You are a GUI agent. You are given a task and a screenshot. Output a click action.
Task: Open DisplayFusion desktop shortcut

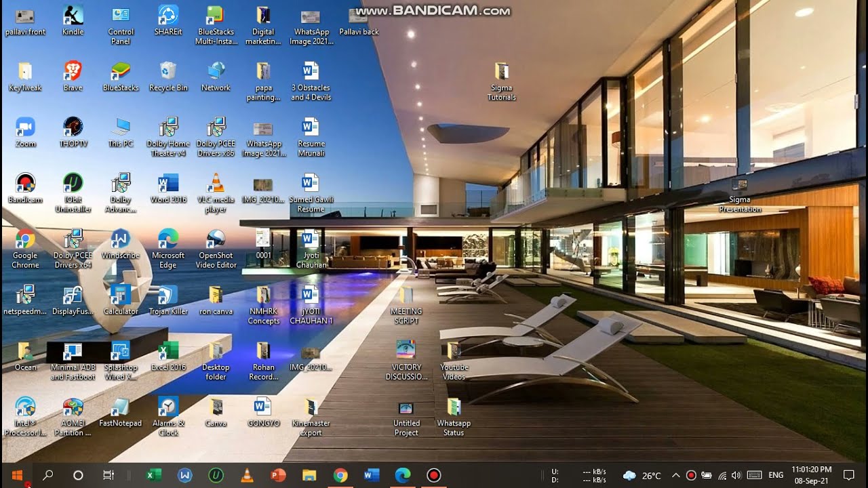(73, 300)
